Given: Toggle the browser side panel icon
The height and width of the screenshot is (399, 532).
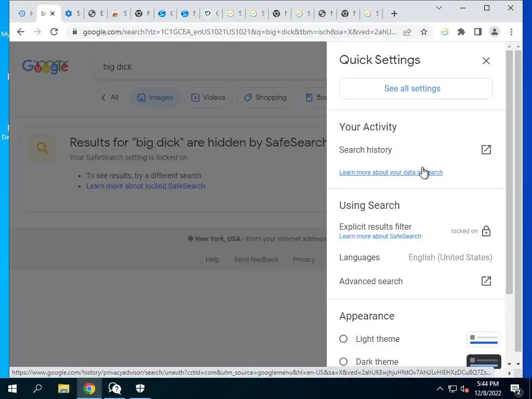Looking at the screenshot, I should coord(478,32).
